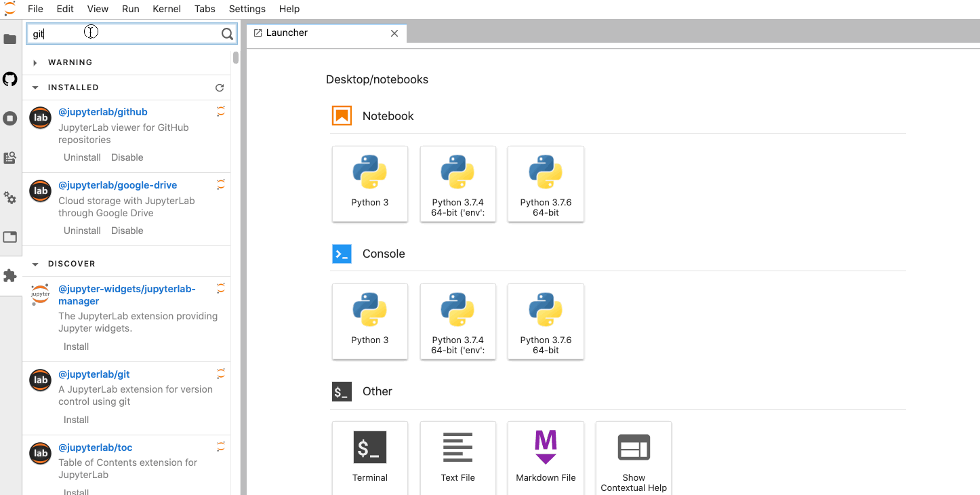The width and height of the screenshot is (980, 495).
Task: Open the file browser sidebar icon
Action: tap(10, 39)
